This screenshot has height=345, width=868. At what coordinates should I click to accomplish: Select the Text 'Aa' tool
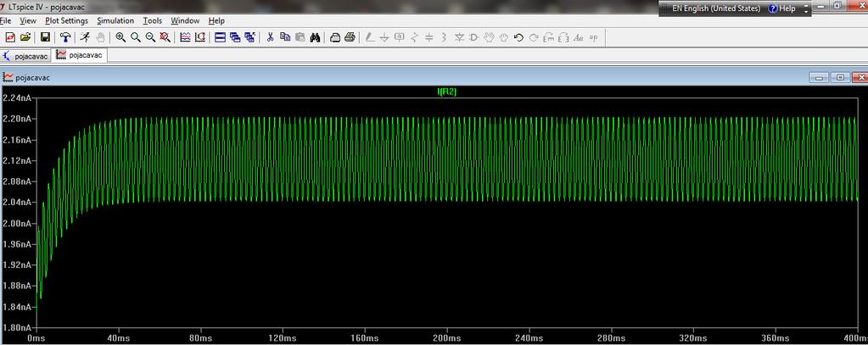point(579,37)
